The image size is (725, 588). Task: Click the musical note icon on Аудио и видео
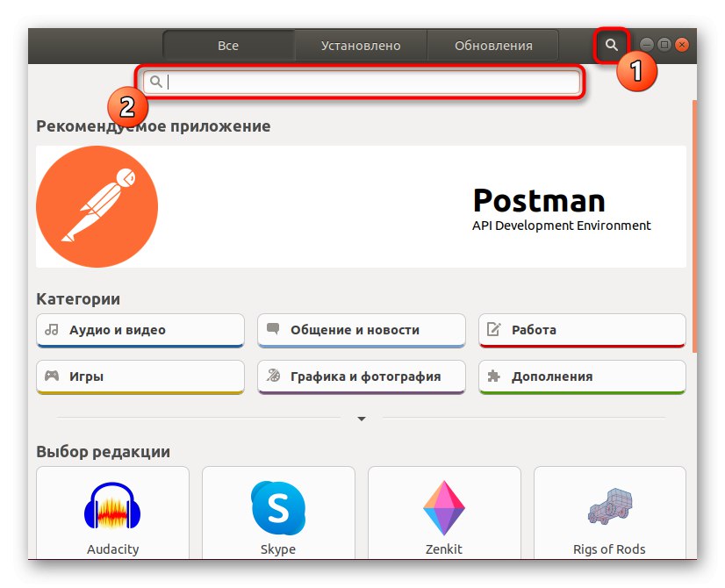tap(53, 329)
